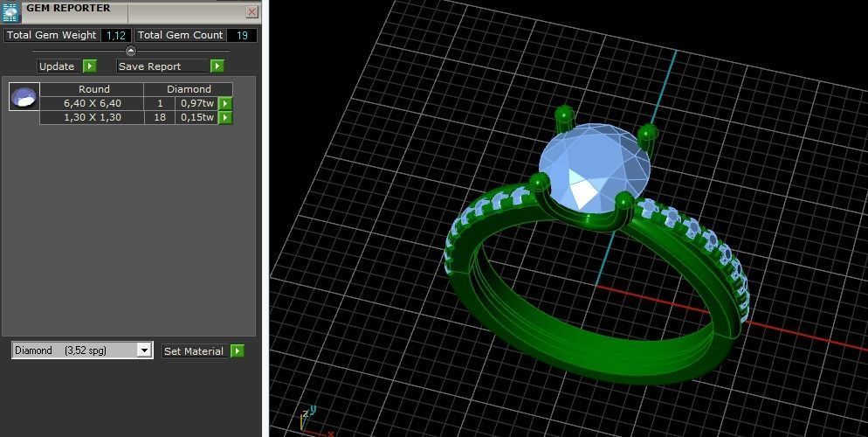Screen dimensions: 868x437
Task: Select the 6,40 X 6,40 size cell
Action: 92,104
